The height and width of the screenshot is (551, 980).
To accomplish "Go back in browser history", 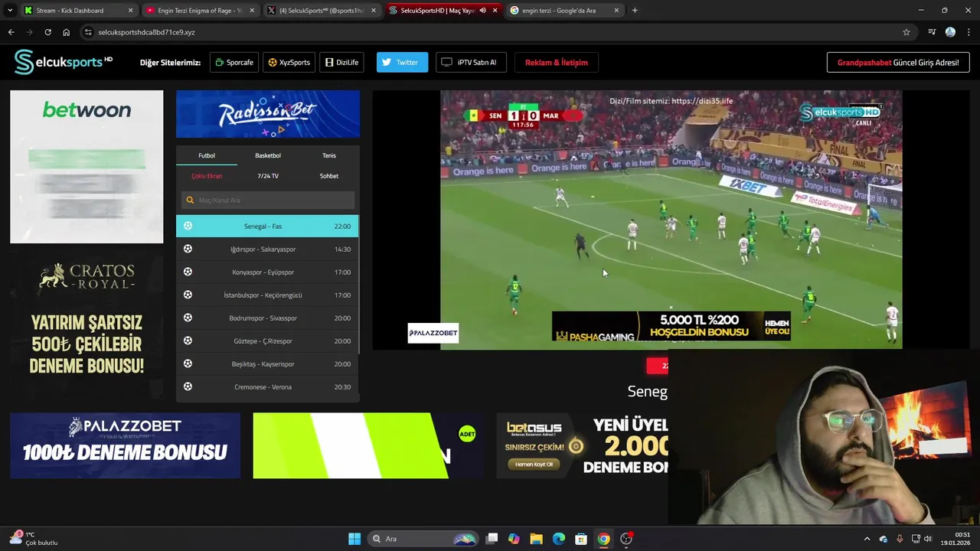I will (x=11, y=32).
